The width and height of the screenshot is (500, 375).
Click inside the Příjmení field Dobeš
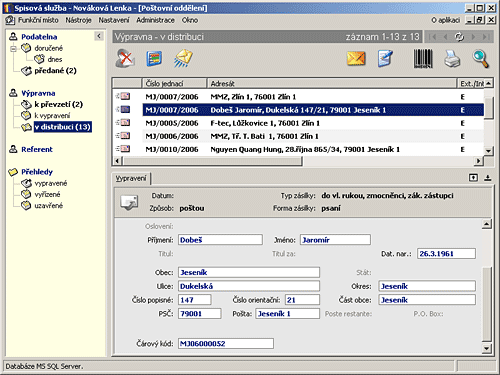pyautogui.click(x=220, y=240)
